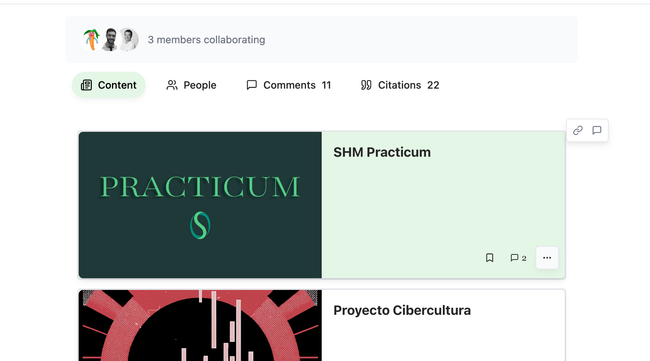Viewport: 650px width, 361px height.
Task: Click the Citations quotation marks icon
Action: pos(366,85)
